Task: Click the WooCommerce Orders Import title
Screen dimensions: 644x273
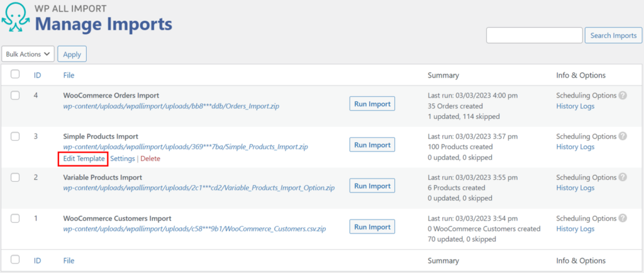Action: (x=111, y=95)
